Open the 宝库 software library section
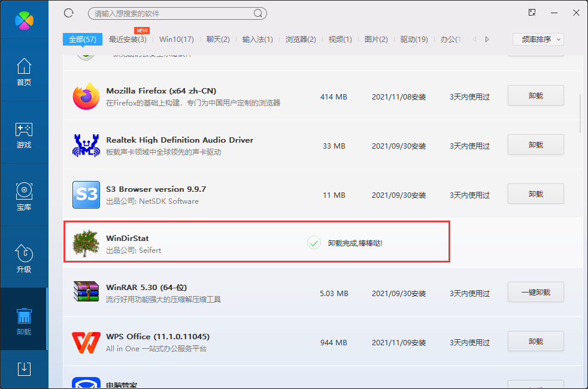The width and height of the screenshot is (588, 389). 24,197
